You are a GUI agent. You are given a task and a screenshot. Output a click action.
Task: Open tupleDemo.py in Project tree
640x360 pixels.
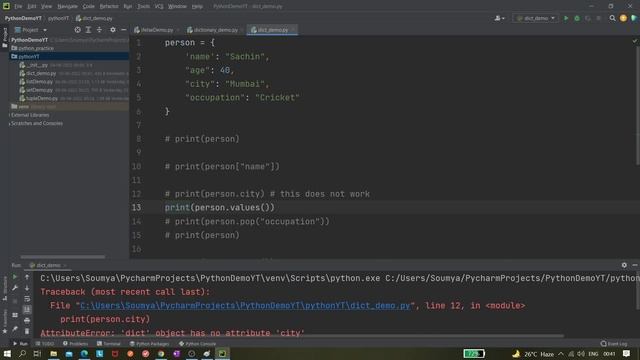[42, 98]
